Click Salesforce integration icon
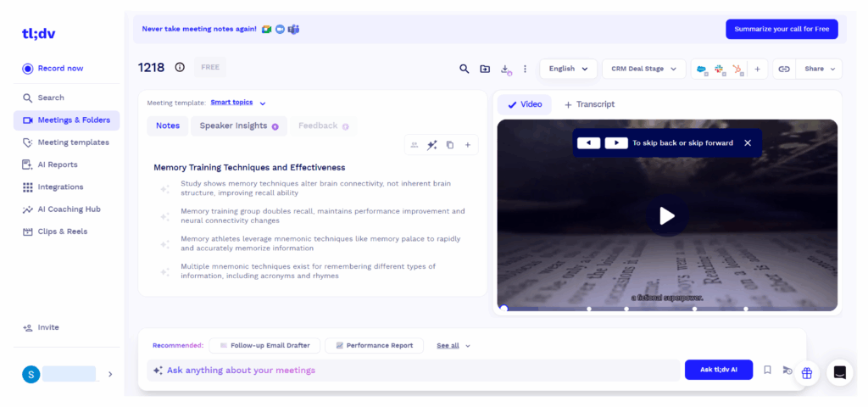Image resolution: width=868 pixels, height=407 pixels. click(701, 70)
